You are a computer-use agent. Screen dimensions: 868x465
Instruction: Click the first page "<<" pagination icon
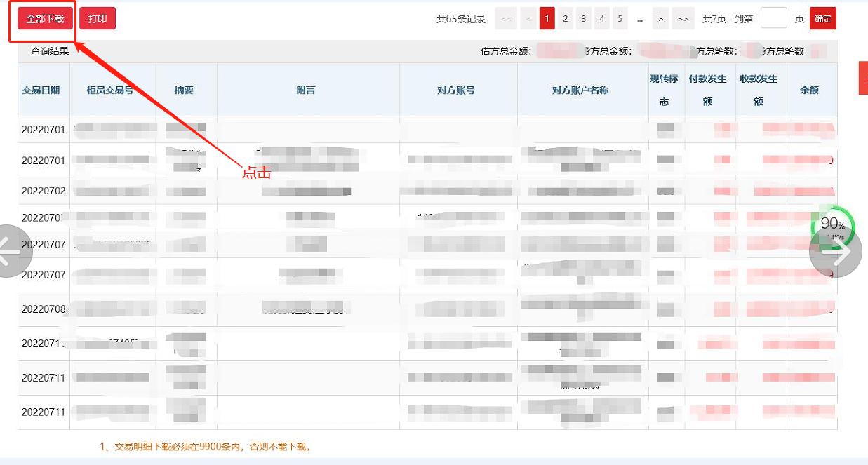(x=506, y=18)
